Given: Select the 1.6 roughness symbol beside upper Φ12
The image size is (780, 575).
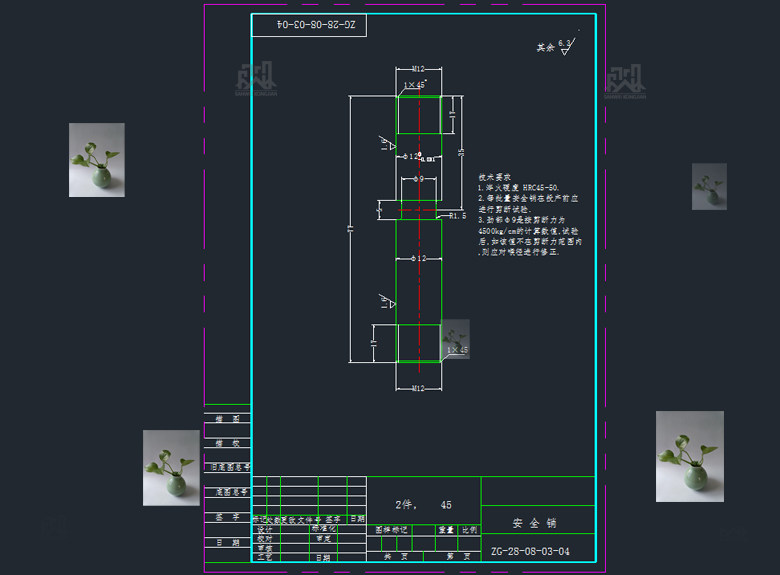Looking at the screenshot, I should coord(387,143).
